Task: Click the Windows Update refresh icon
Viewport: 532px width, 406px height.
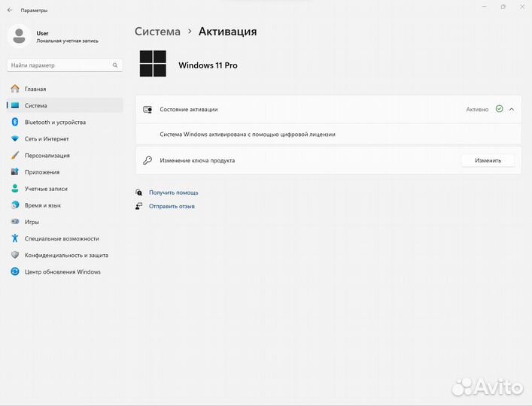Action: [15, 271]
